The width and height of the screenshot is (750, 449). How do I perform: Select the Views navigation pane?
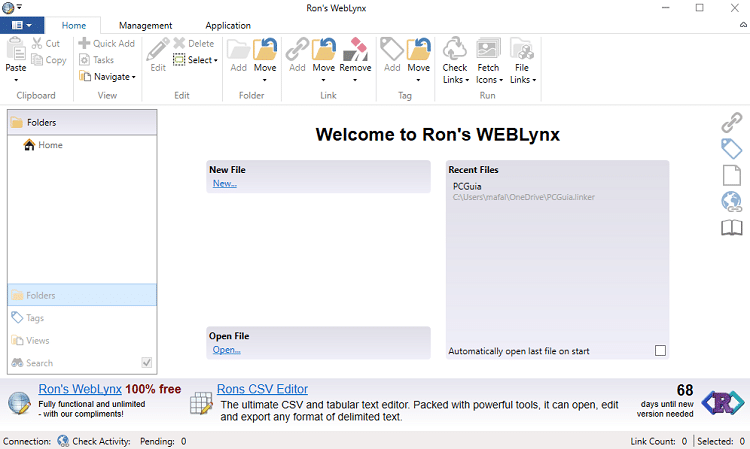tap(82, 340)
